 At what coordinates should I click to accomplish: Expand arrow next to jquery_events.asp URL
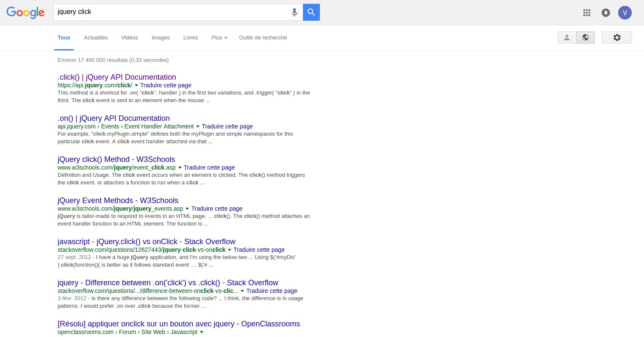tap(187, 209)
